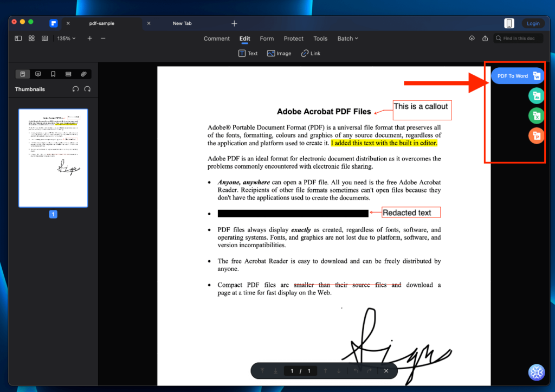Open the Form tab
Image resolution: width=555 pixels, height=392 pixels.
pyautogui.click(x=267, y=38)
